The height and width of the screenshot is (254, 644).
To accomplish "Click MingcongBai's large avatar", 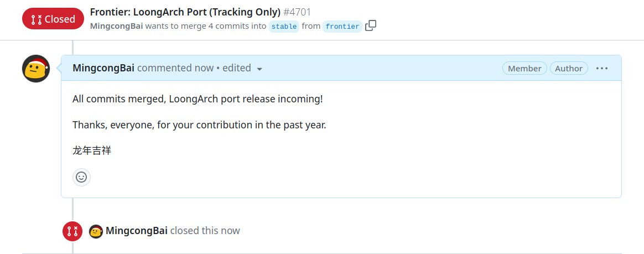I will [36, 69].
